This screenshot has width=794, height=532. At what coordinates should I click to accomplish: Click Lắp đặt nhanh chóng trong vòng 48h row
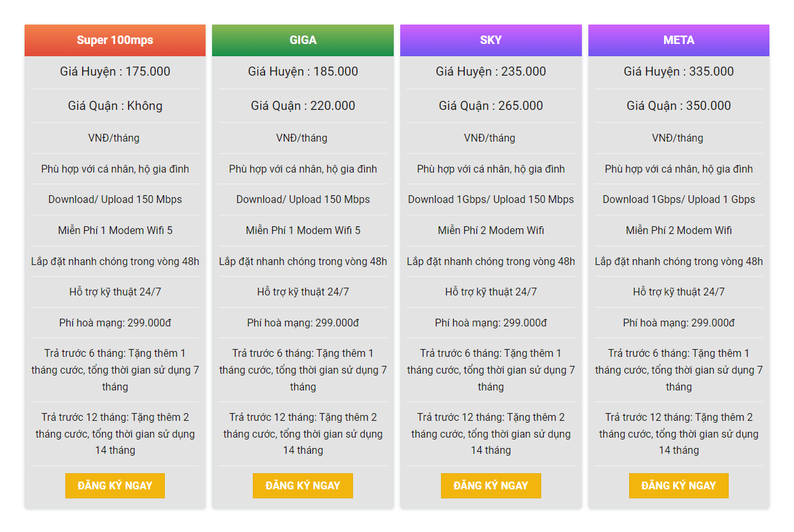[x=114, y=261]
